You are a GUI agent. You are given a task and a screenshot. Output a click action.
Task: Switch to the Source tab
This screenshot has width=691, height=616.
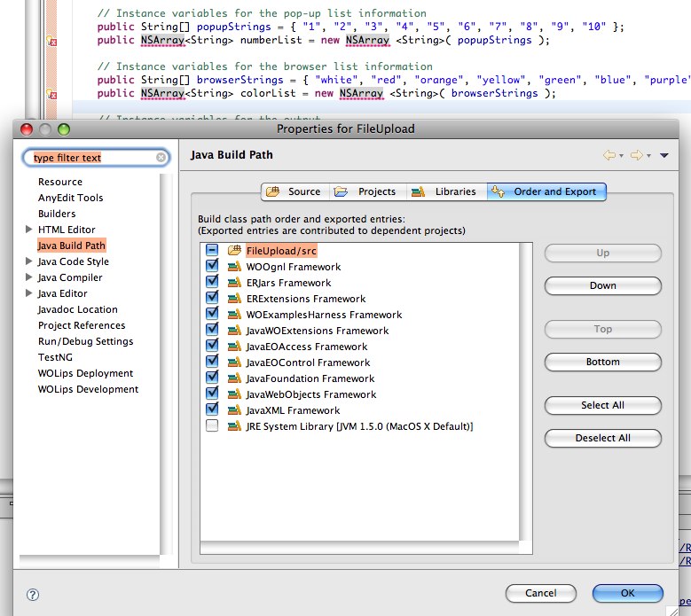click(295, 191)
